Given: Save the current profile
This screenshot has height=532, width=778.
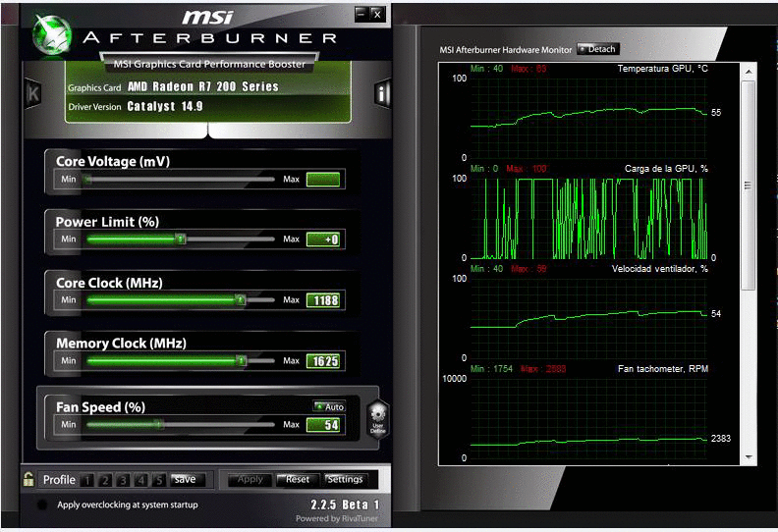Looking at the screenshot, I should (187, 479).
